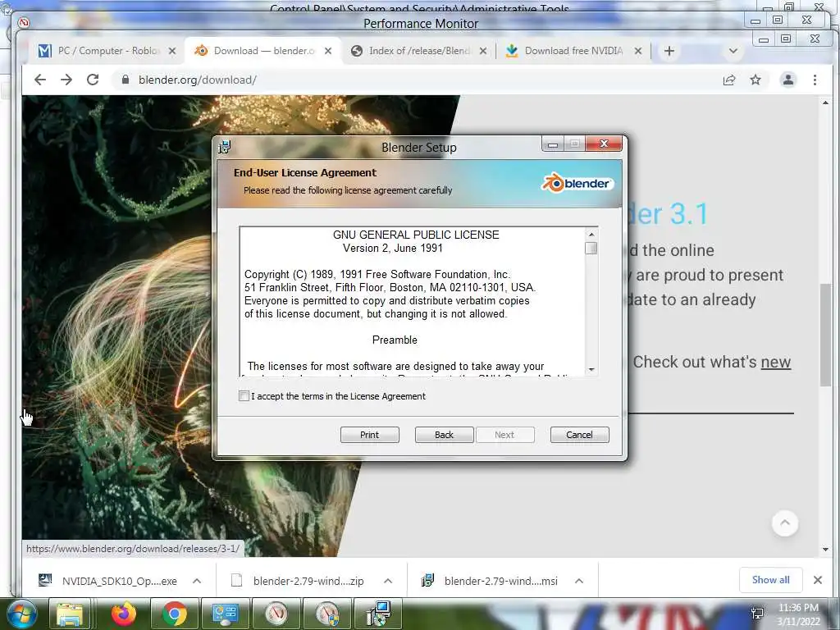
Task: Click the Blender logo in the installer banner
Action: pyautogui.click(x=577, y=183)
